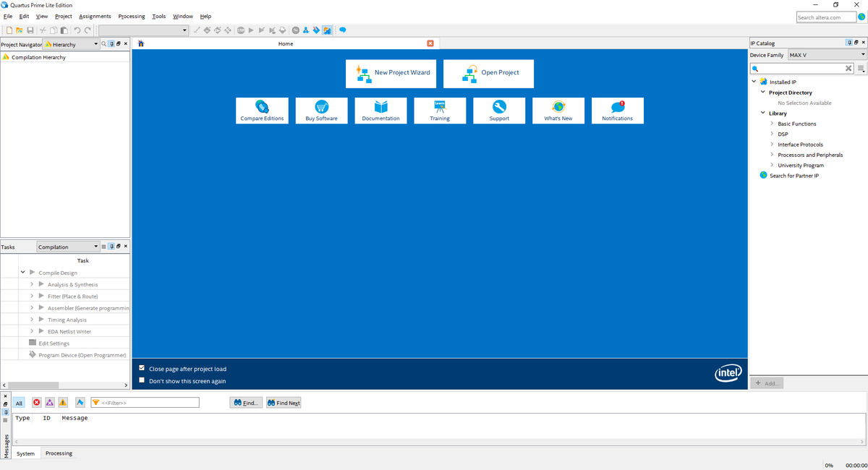Viewport: 868px width, 470px height.
Task: Open the toolbar project revision dropdown
Action: coord(144,30)
